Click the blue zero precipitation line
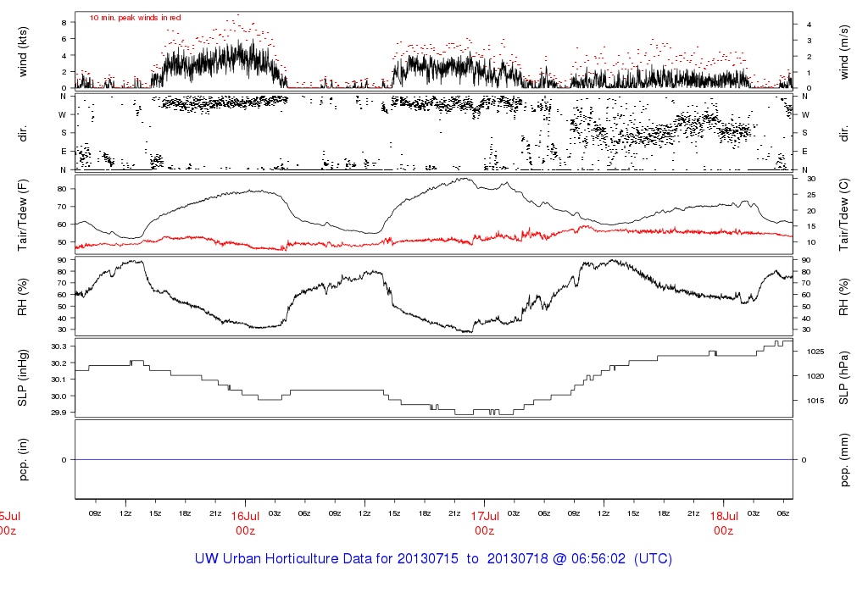This screenshot has width=868, height=593. point(434,460)
